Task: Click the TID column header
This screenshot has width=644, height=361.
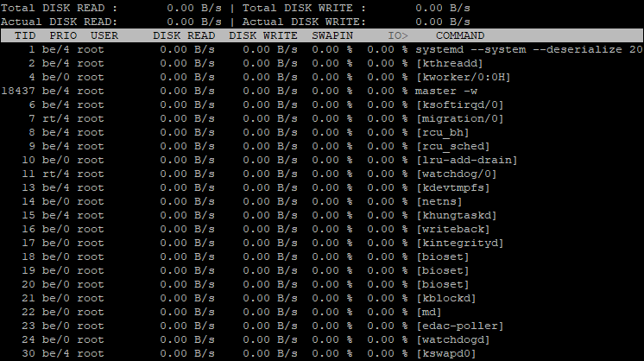Action: (25, 35)
